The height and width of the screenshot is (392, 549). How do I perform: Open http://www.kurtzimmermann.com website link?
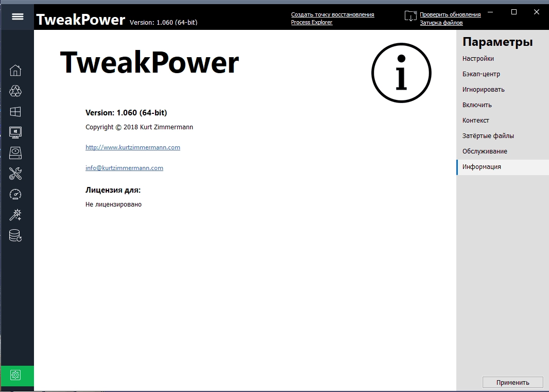(x=133, y=147)
